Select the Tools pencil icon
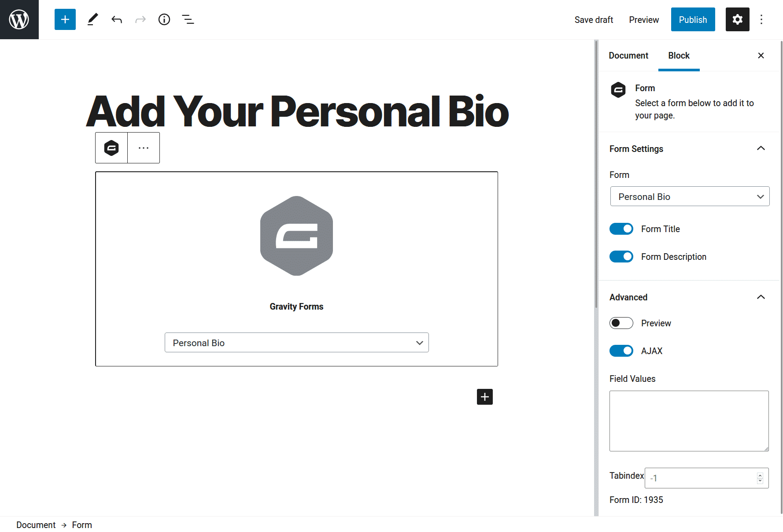The image size is (783, 532). tap(92, 19)
